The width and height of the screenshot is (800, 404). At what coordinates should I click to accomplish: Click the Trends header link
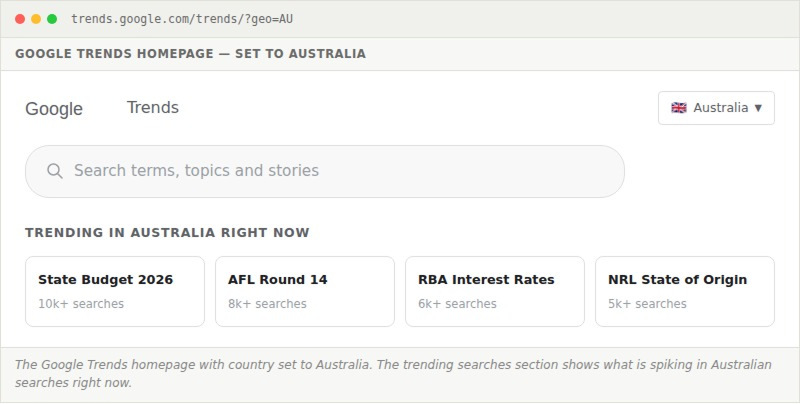click(x=153, y=108)
